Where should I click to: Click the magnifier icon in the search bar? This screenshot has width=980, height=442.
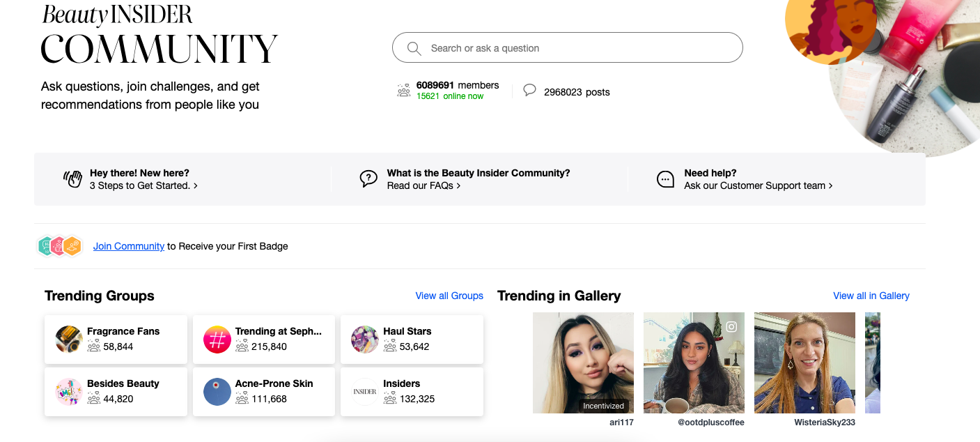click(x=414, y=48)
